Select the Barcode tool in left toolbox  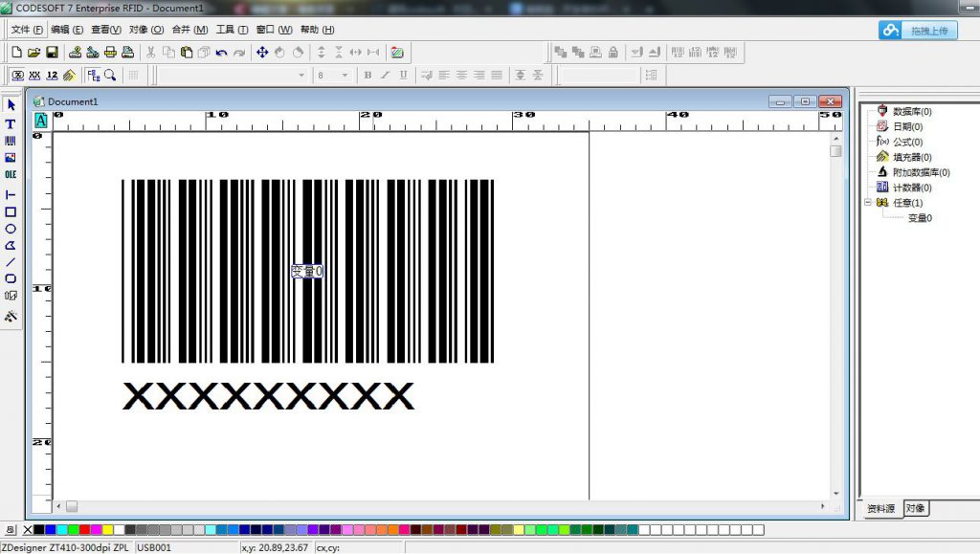click(x=11, y=141)
